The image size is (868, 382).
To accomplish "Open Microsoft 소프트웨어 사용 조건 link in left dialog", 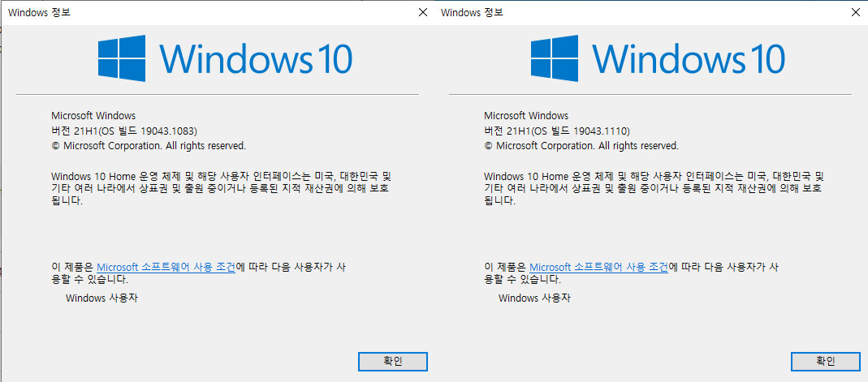I will [166, 267].
